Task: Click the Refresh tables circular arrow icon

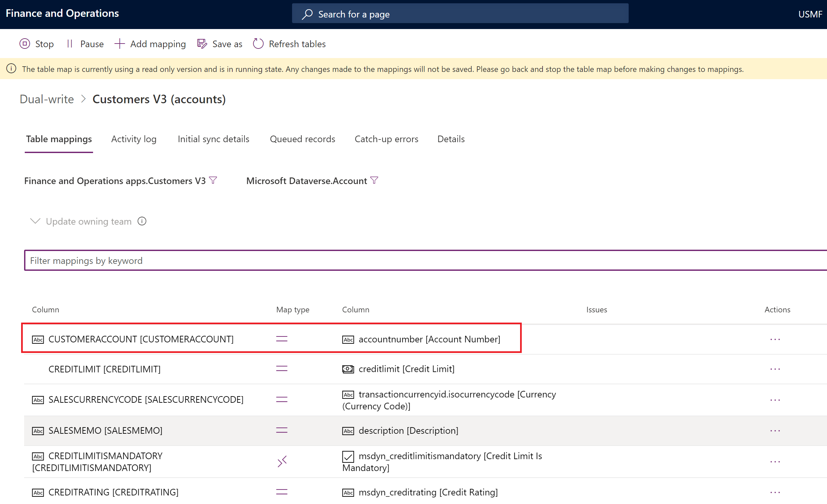Action: [258, 44]
